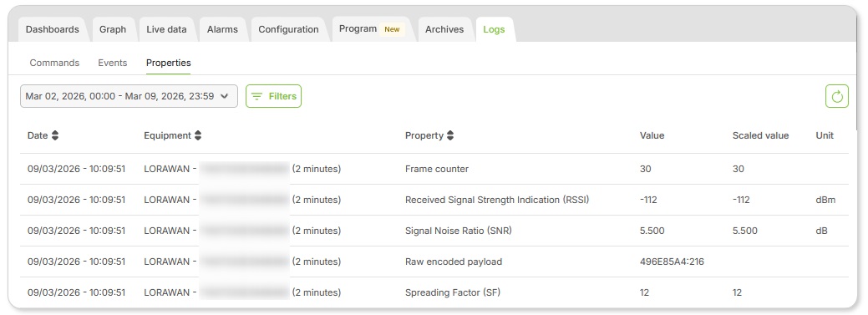Image resolution: width=868 pixels, height=315 pixels.
Task: Select the Logs tab
Action: [x=494, y=29]
